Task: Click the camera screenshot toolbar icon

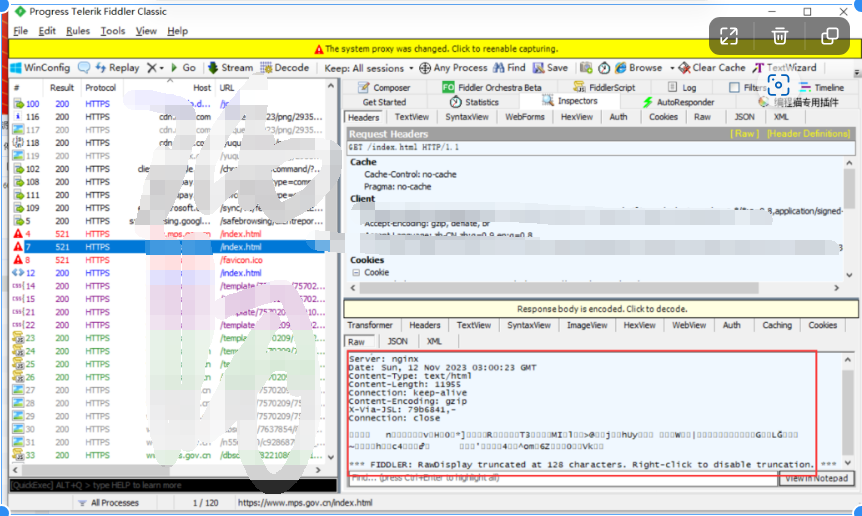Action: [586, 68]
